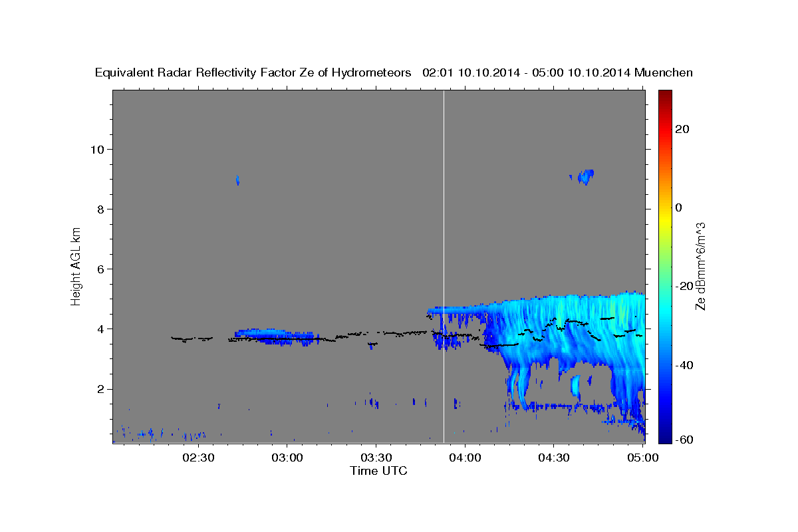Screen dimensions: 798x532
Task: Click the 'Time UTC' axis label
Action: [x=378, y=471]
